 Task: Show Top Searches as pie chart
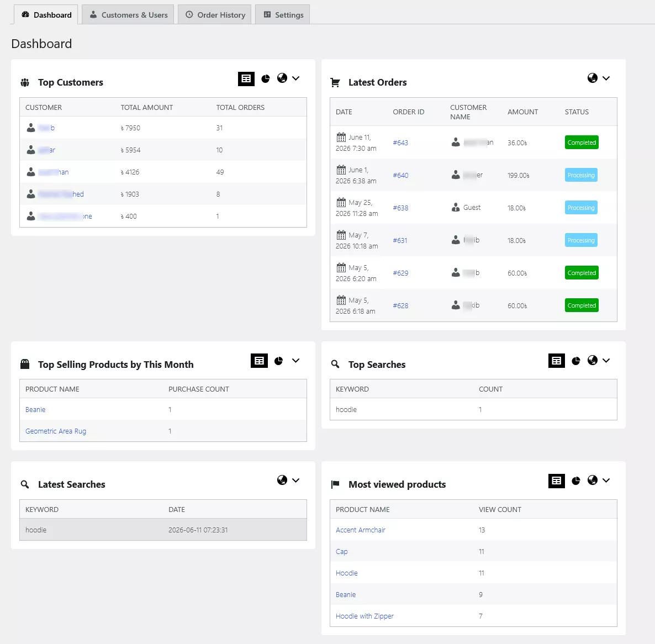coord(576,361)
